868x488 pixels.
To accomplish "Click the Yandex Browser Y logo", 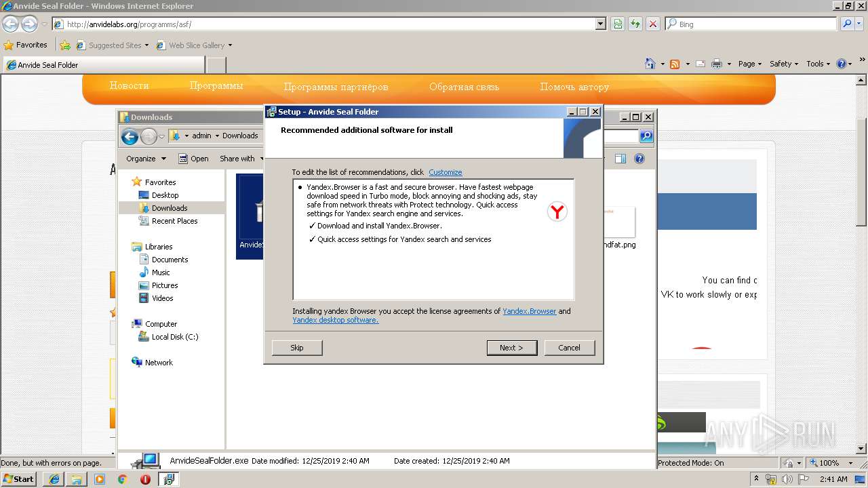I will [x=557, y=212].
